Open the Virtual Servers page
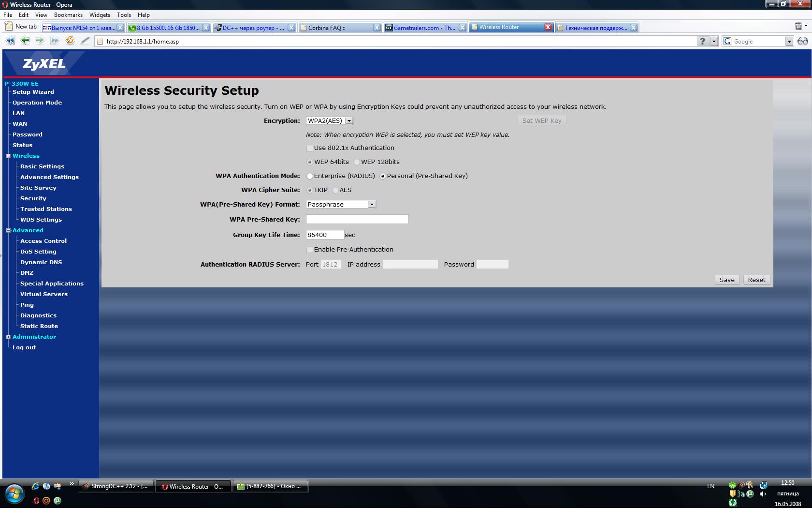Image resolution: width=812 pixels, height=508 pixels. 44,294
